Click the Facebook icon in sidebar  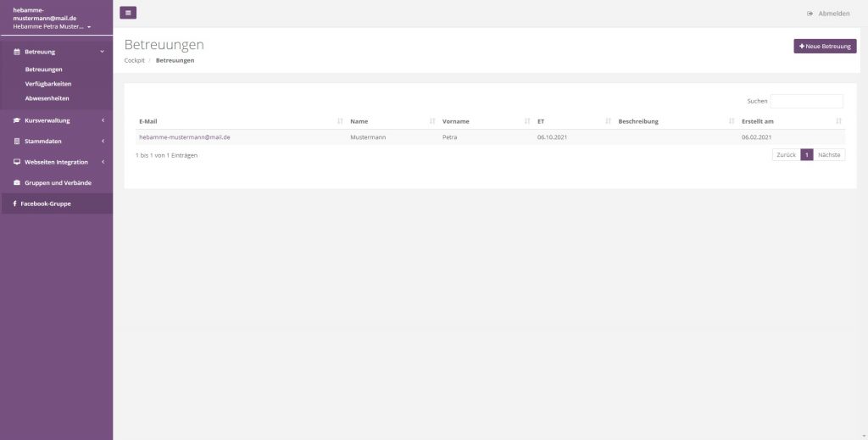pyautogui.click(x=14, y=203)
